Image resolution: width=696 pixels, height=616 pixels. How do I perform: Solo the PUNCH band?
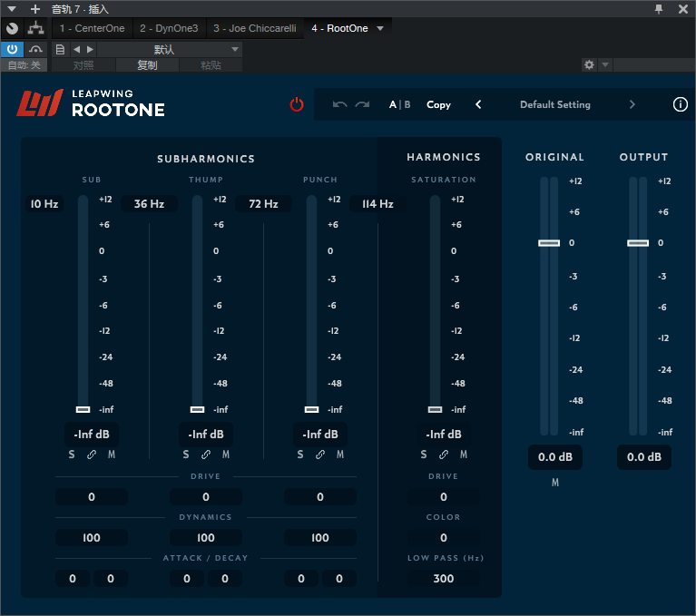[300, 455]
